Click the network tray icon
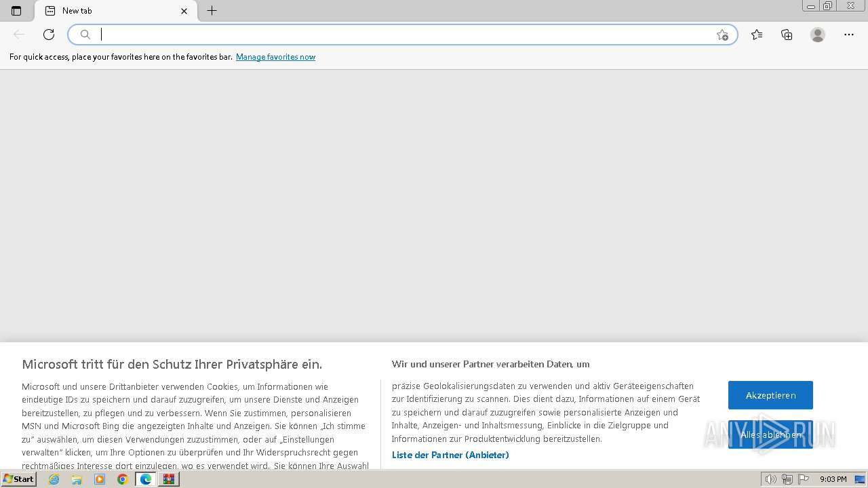This screenshot has height=488, width=868. 787,479
